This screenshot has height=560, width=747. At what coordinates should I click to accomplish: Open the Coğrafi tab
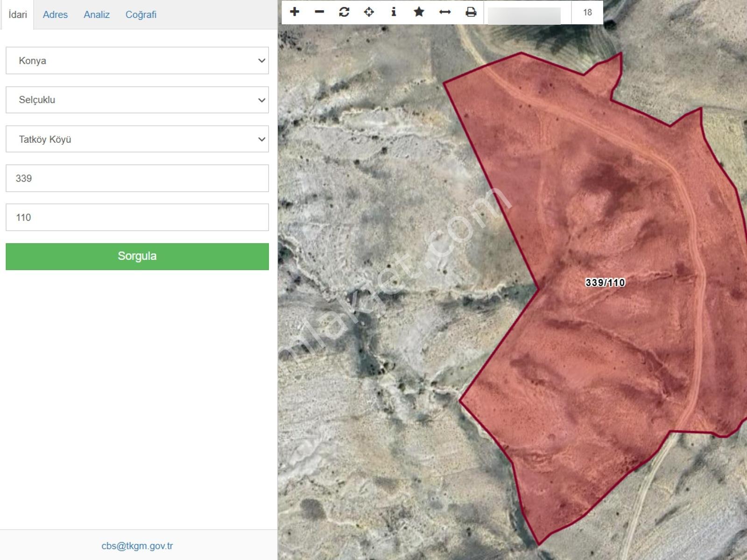pos(141,14)
